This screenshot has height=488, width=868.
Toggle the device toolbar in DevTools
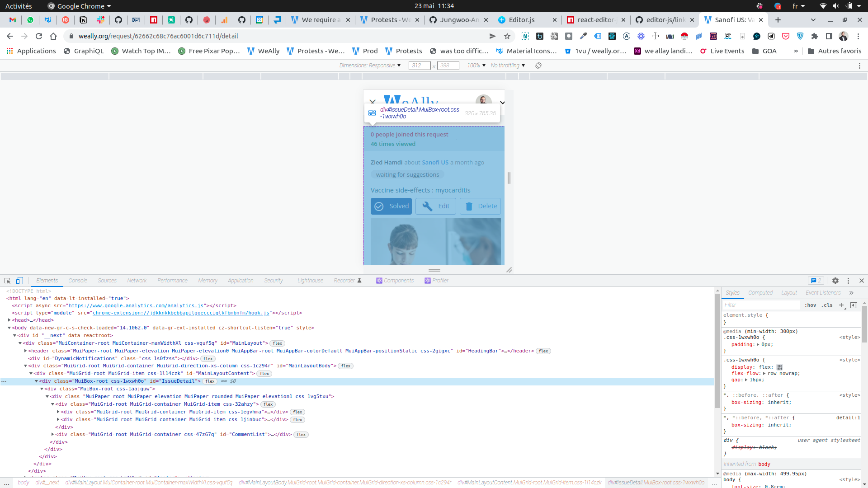(x=19, y=281)
